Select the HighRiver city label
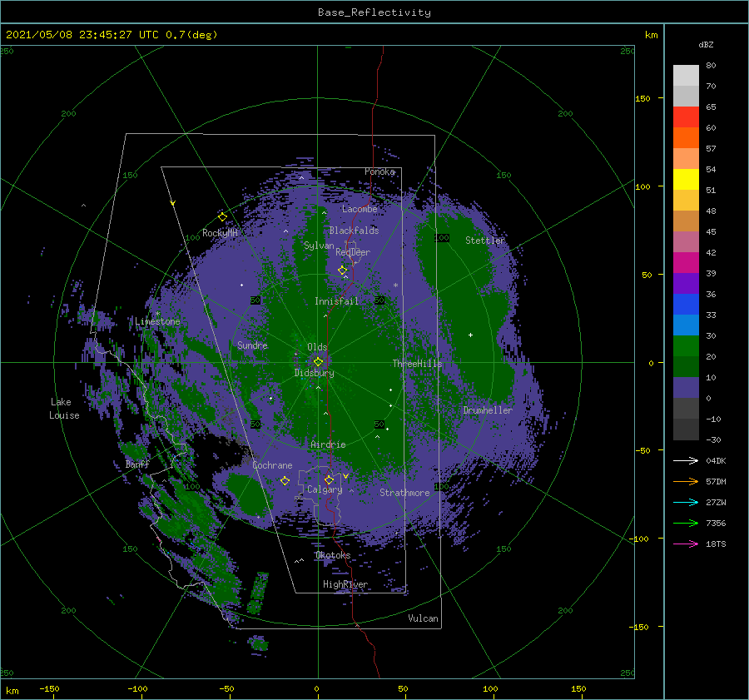Image resolution: width=749 pixels, height=700 pixels. pos(345,584)
